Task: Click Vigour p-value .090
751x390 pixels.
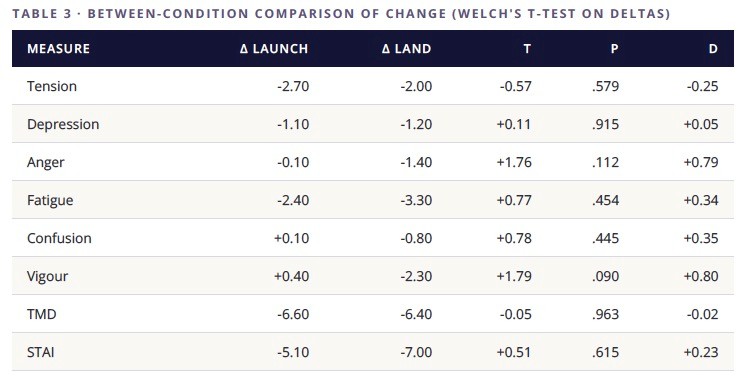Action: point(605,276)
